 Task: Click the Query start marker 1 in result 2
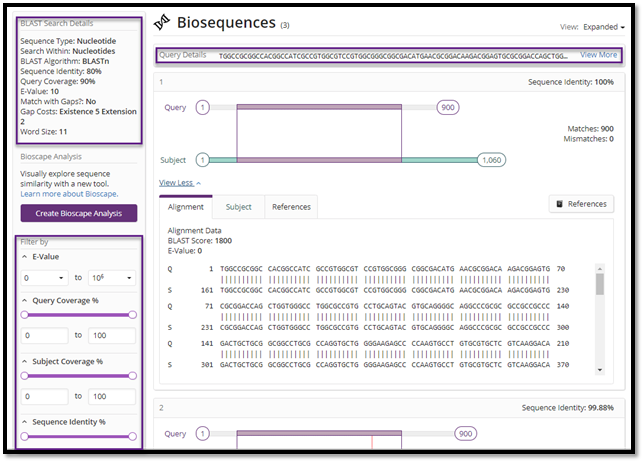tap(202, 433)
